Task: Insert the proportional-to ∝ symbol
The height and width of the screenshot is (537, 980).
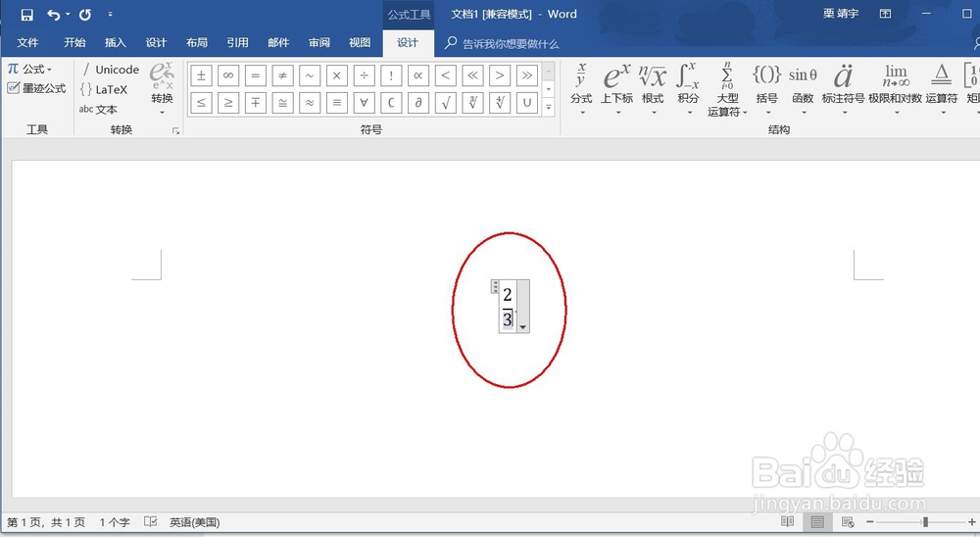Action: 418,75
